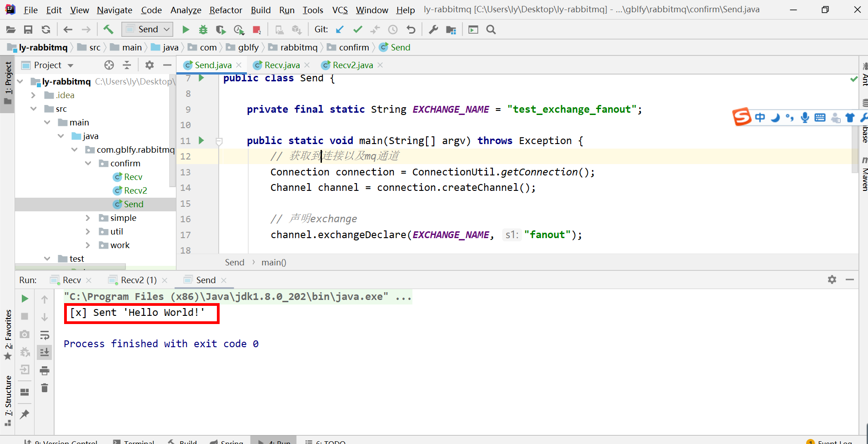Click run gutter arrow beside class Send
The width and height of the screenshot is (868, 444).
tap(201, 78)
